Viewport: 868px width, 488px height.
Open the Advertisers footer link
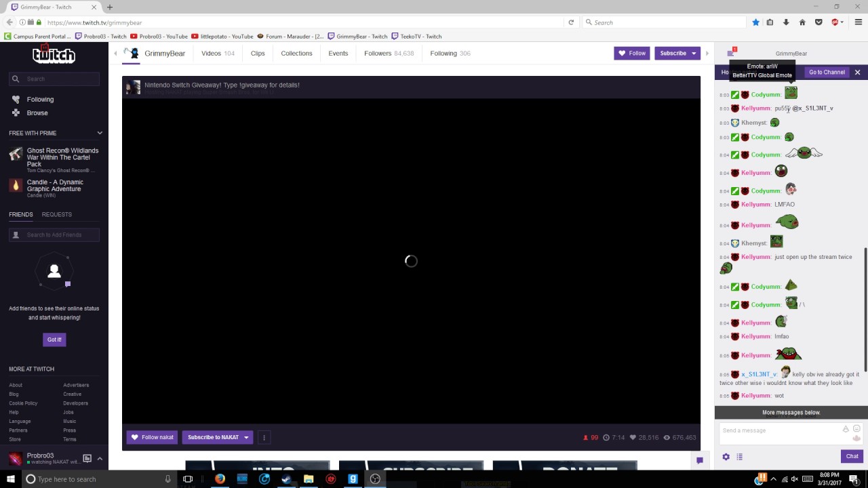pos(76,385)
